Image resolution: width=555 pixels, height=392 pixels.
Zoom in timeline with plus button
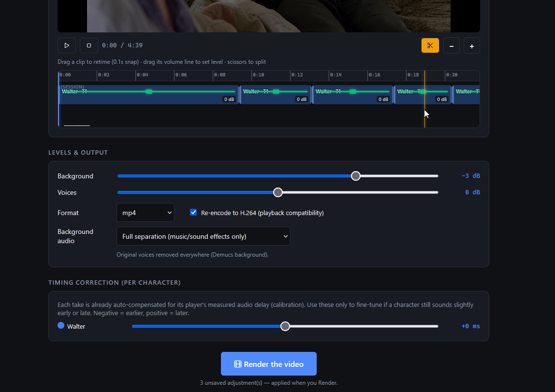(471, 45)
